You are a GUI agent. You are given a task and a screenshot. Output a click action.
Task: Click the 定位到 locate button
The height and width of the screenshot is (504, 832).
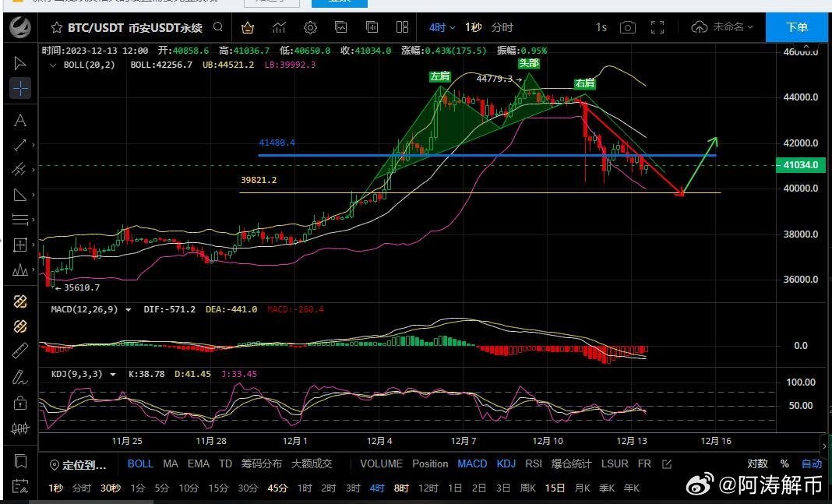78,465
